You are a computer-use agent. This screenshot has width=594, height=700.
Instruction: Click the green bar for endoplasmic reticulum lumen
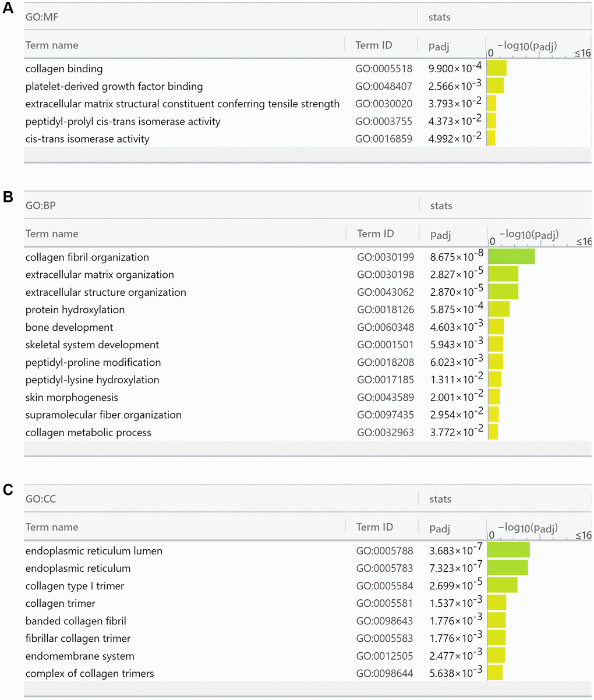coord(508,551)
